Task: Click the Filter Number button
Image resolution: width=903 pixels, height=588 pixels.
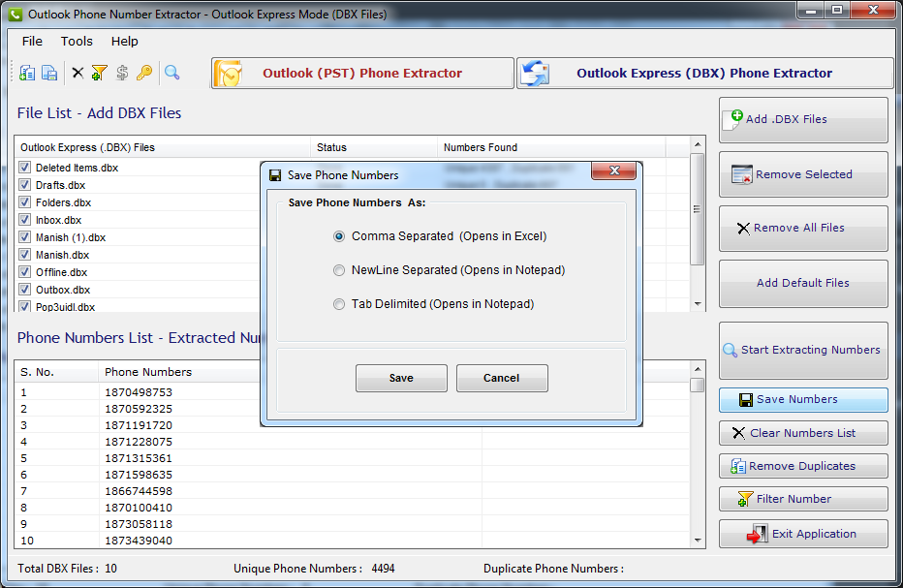Action: click(x=803, y=499)
